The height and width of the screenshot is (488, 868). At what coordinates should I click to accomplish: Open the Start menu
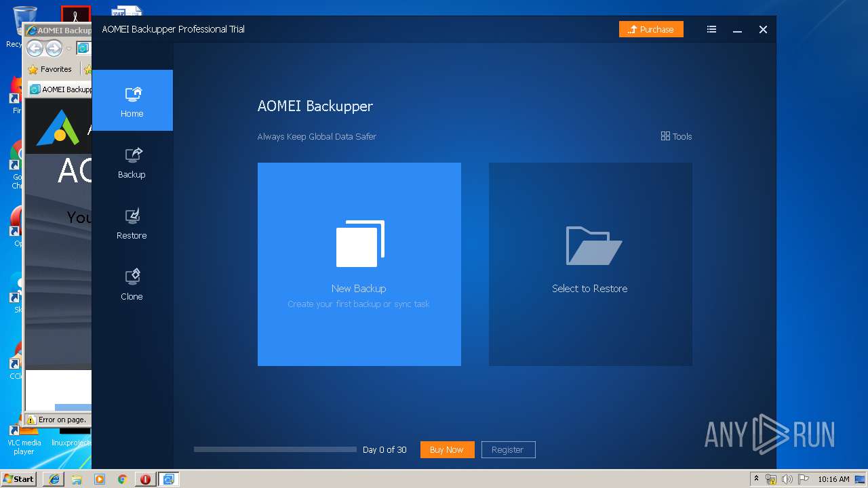point(19,479)
